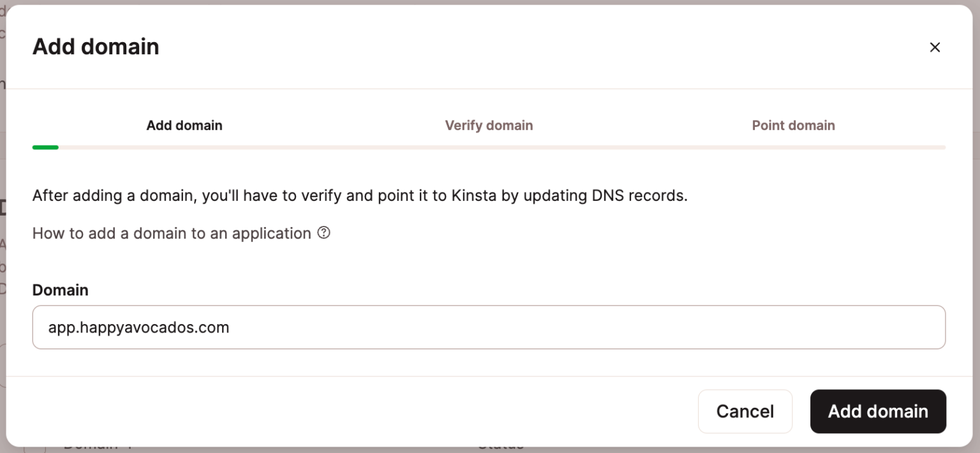Select the help icon after the application guide text
The height and width of the screenshot is (453, 980).
pyautogui.click(x=325, y=233)
